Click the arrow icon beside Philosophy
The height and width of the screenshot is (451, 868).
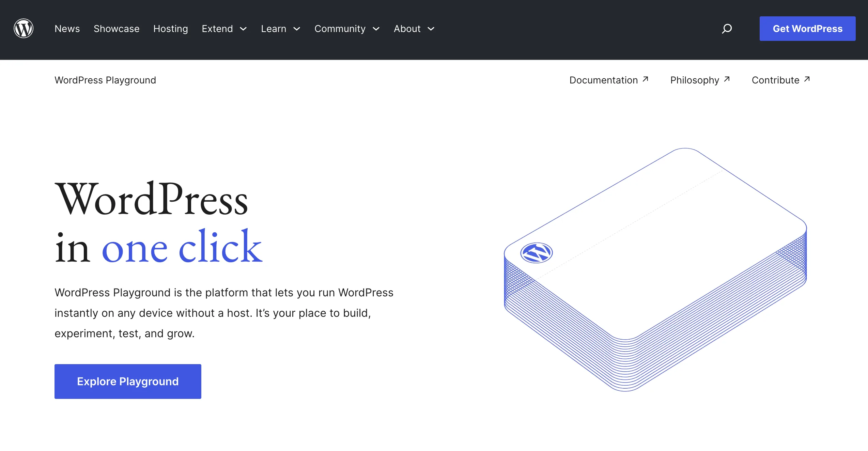[x=727, y=79]
